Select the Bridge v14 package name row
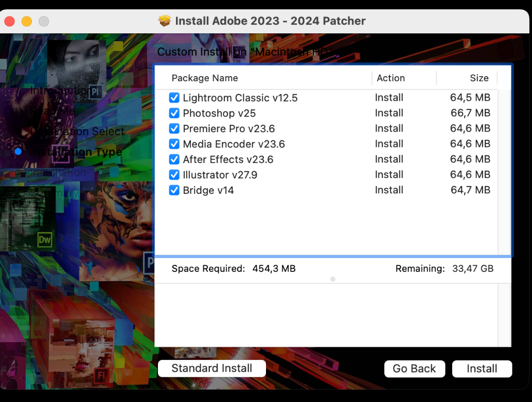The height and width of the screenshot is (402, 532). coord(208,190)
